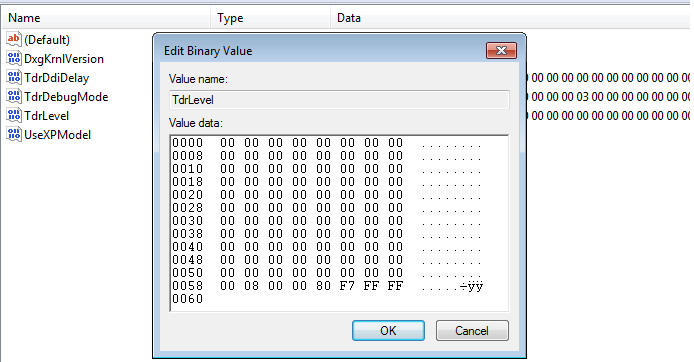This screenshot has height=362, width=694.
Task: Select the TdrDebugMode entry name
Action: tap(66, 97)
